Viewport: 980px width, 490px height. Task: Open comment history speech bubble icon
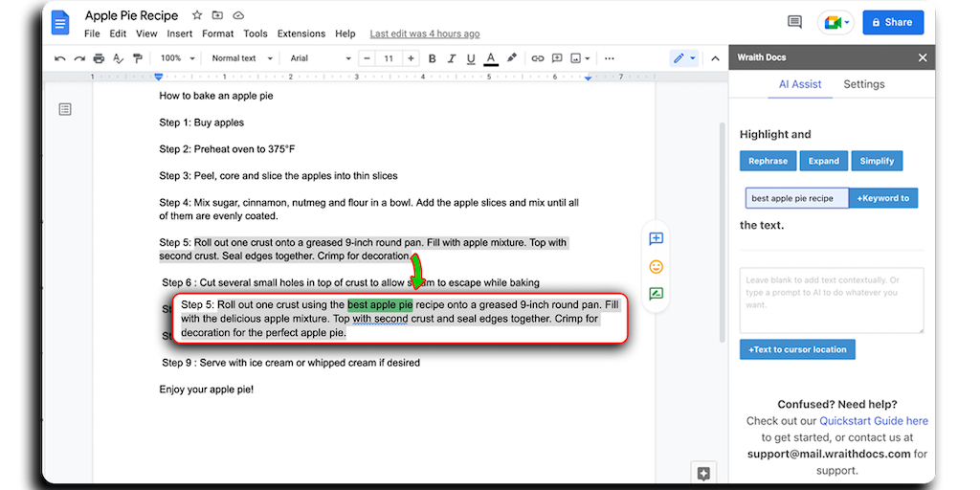(794, 22)
